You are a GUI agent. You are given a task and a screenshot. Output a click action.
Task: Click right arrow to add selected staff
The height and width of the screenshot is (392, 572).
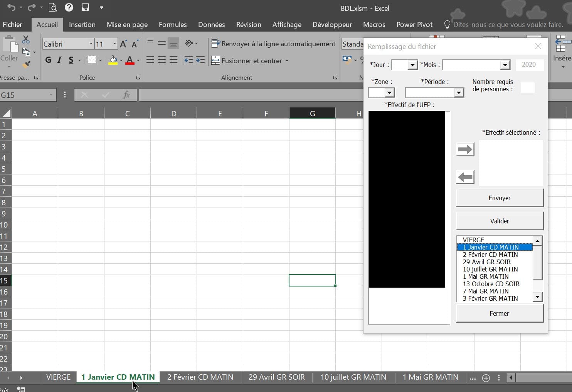(465, 149)
